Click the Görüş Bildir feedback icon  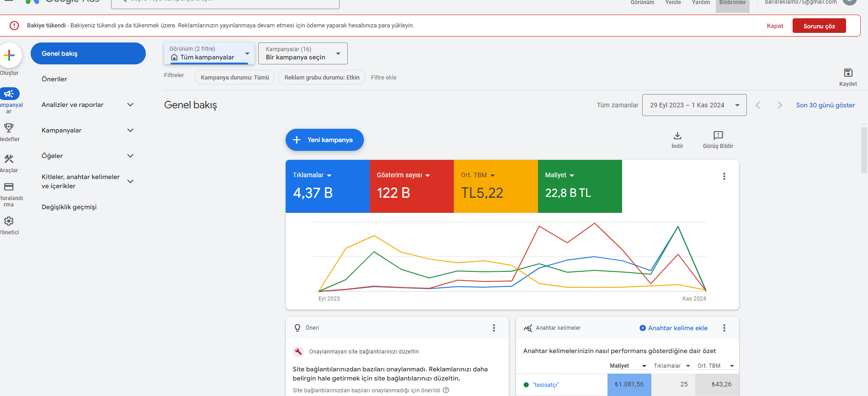click(718, 135)
